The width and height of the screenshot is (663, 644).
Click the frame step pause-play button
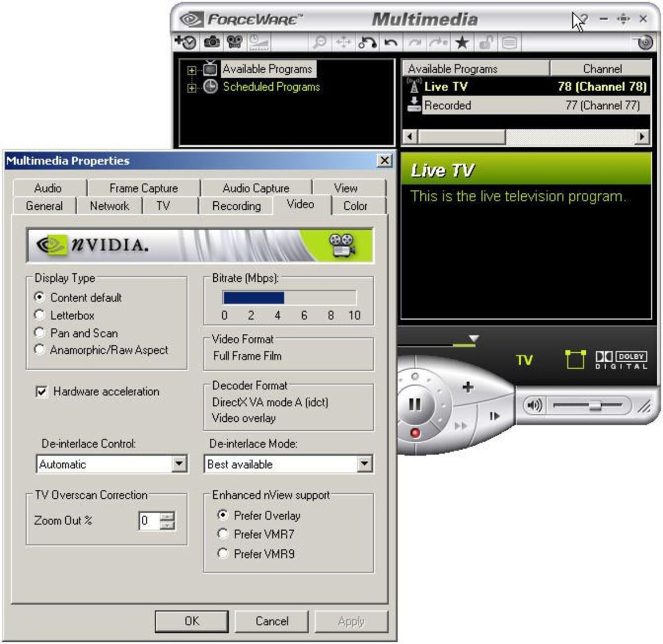495,416
